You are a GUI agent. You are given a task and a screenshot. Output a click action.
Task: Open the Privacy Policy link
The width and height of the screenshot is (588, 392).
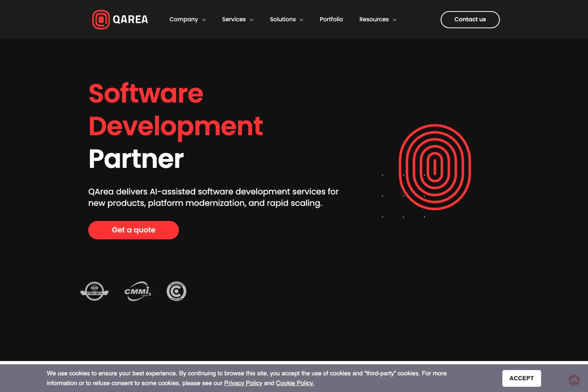pyautogui.click(x=243, y=383)
